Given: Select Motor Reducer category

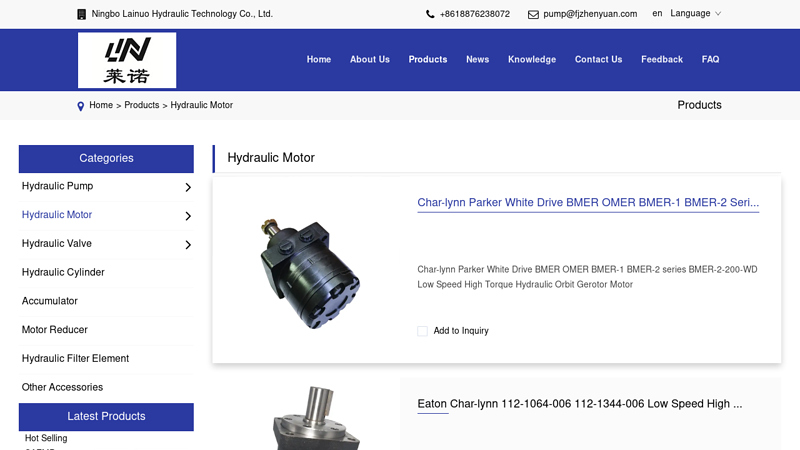Looking at the screenshot, I should [55, 330].
